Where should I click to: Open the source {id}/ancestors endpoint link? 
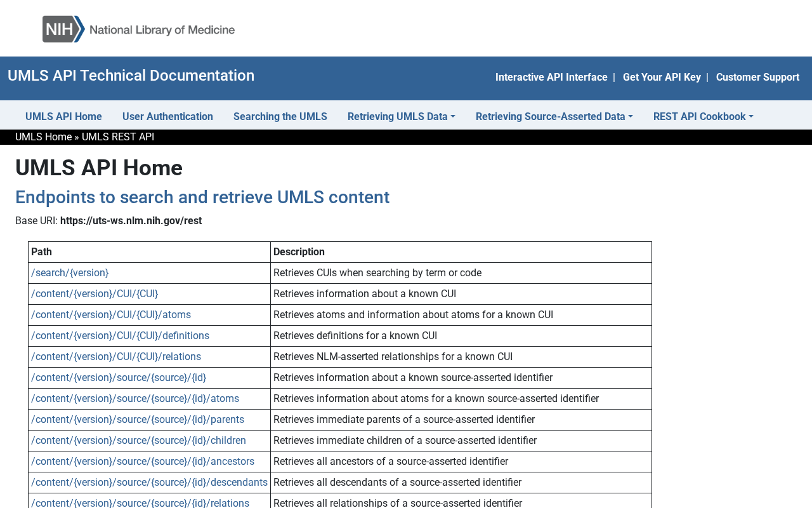coord(143,462)
